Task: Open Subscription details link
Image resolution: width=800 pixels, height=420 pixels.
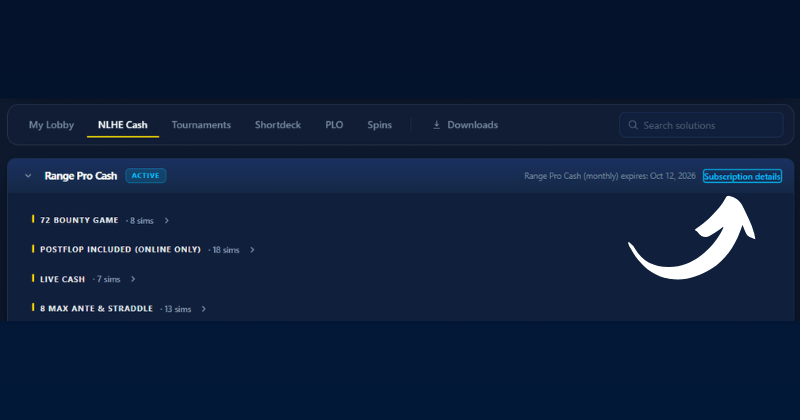Action: (742, 176)
